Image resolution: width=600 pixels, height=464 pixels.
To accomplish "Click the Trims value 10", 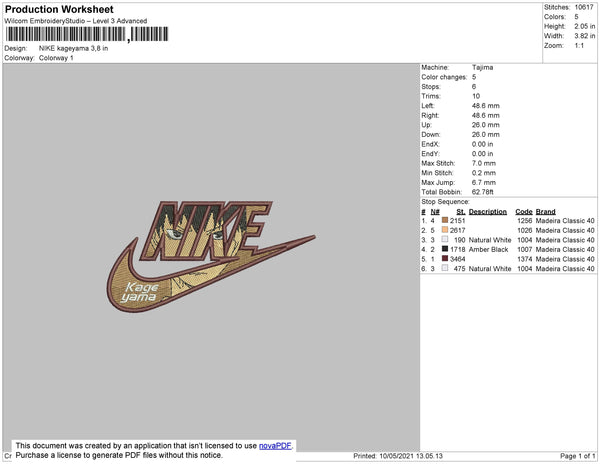I will (x=476, y=96).
